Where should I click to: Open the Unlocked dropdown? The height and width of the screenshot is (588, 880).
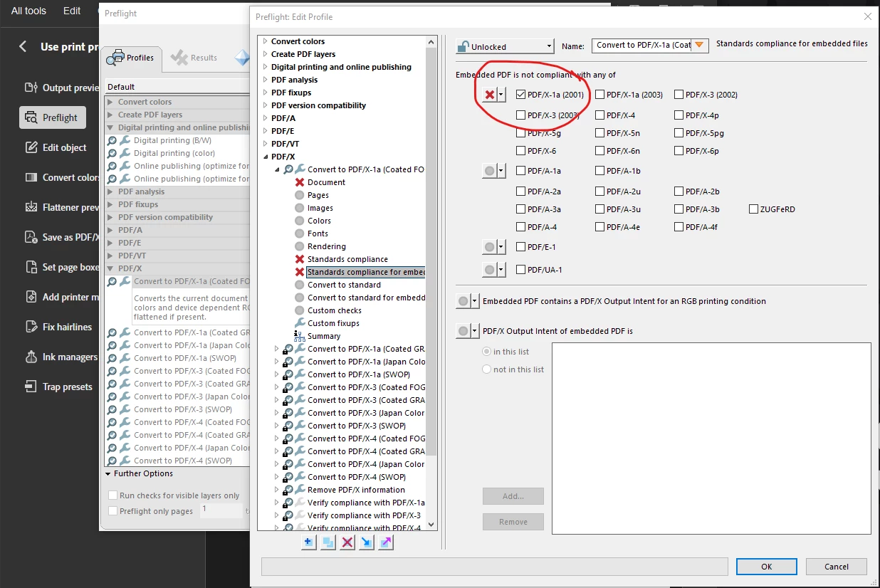point(505,46)
